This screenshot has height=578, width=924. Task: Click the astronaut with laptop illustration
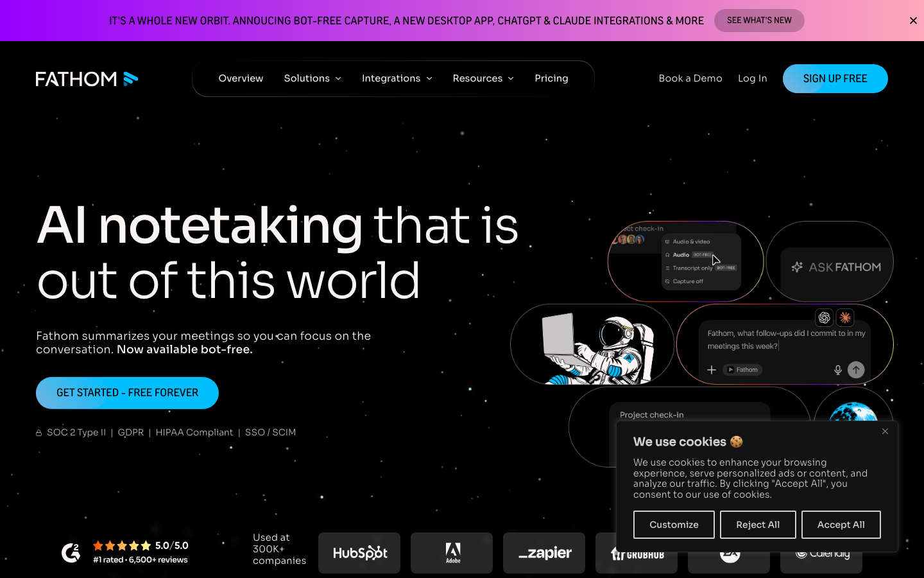point(592,345)
